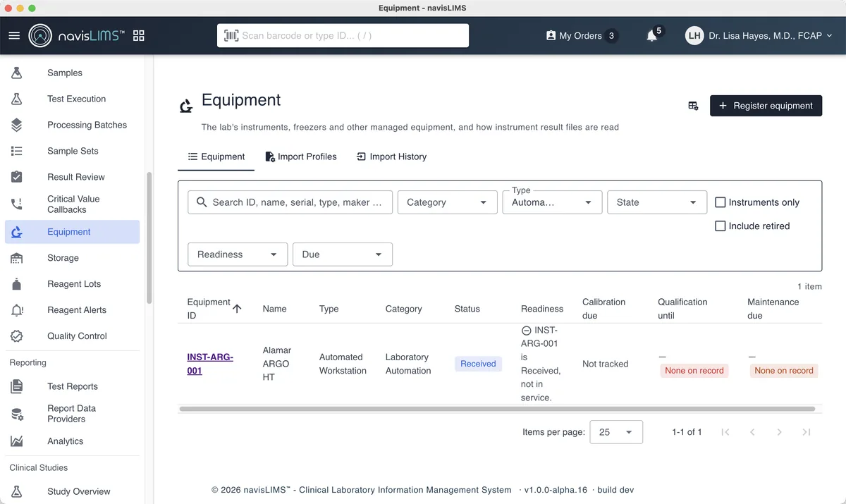Click the Equipment microscope sidebar icon
Screen dimensions: 846x504
(17, 232)
